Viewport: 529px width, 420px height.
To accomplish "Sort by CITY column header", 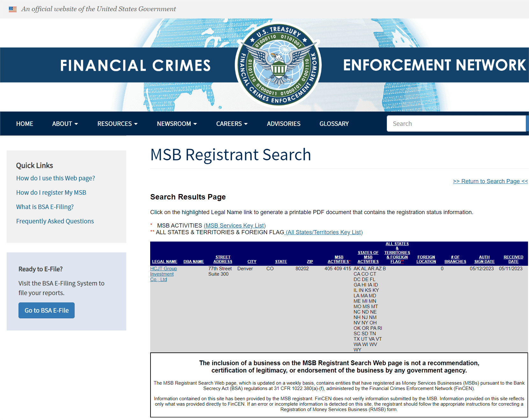I will [252, 262].
